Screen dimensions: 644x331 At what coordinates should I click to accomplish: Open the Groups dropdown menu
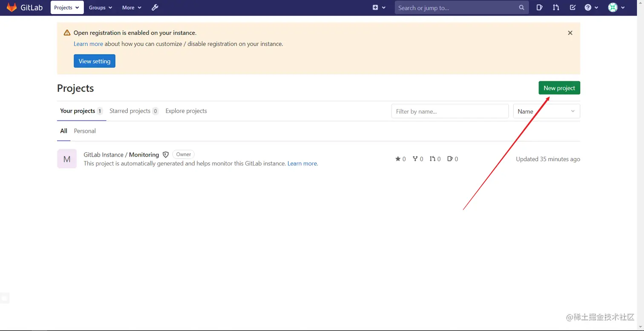click(101, 8)
